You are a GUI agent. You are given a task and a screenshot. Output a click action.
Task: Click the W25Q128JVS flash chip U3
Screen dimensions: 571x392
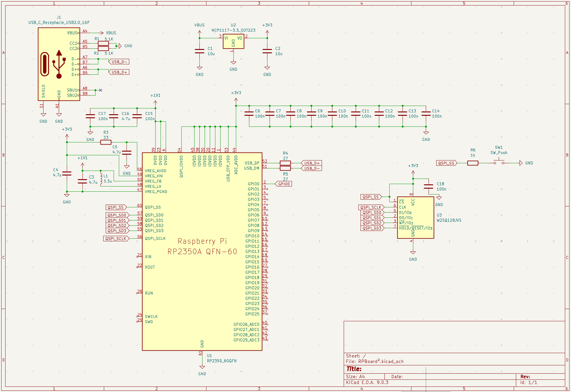415,217
